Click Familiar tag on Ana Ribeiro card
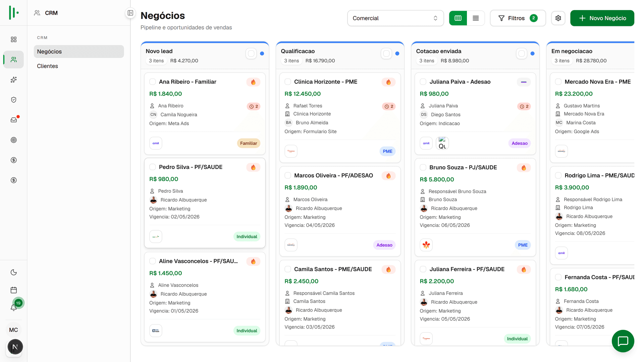Image resolution: width=644 pixels, height=362 pixels. tap(249, 143)
